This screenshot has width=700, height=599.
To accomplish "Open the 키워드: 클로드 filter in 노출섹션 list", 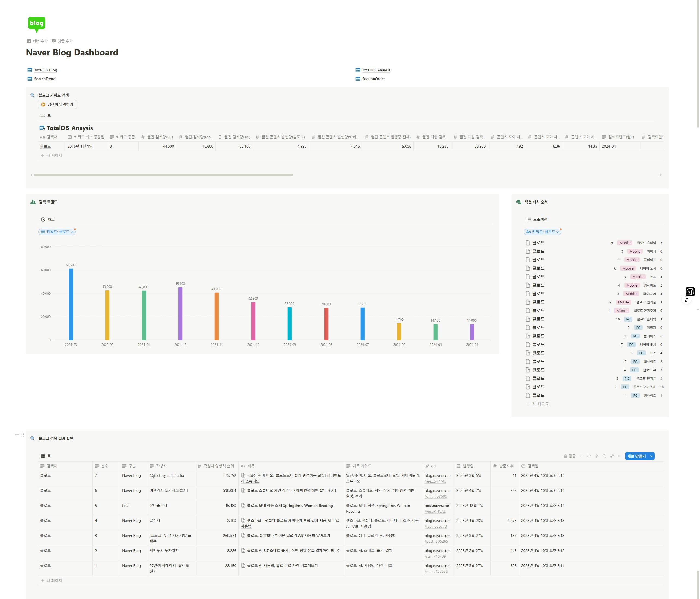I will 542,232.
